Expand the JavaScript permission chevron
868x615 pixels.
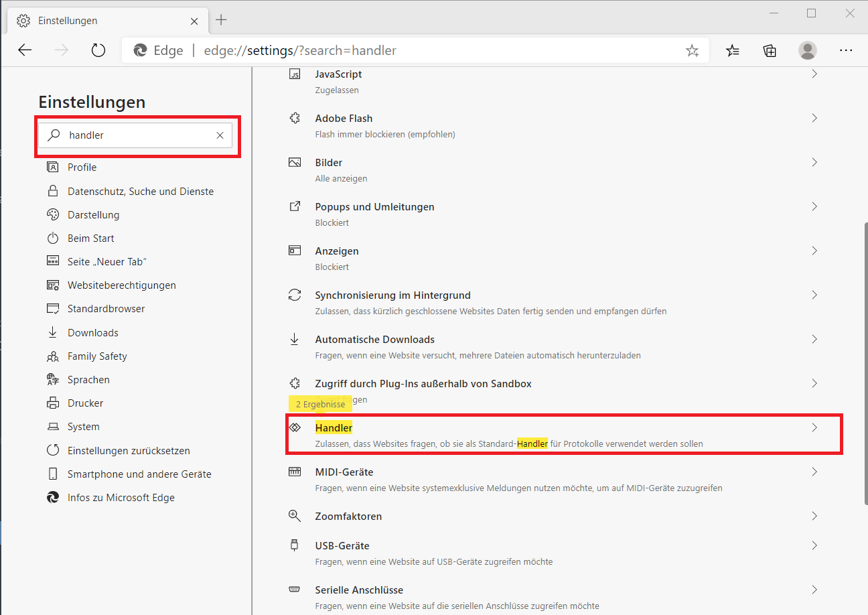click(x=814, y=74)
